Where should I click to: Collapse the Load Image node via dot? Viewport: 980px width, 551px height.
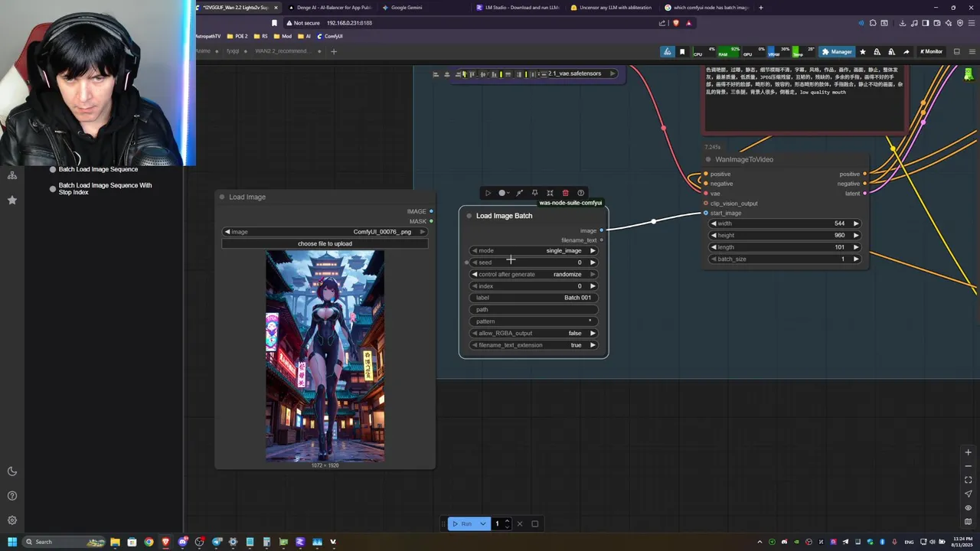[x=222, y=197]
